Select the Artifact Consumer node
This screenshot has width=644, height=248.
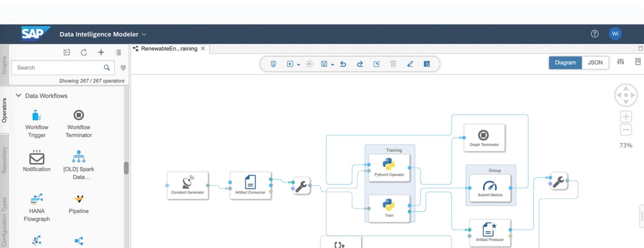[x=251, y=185]
